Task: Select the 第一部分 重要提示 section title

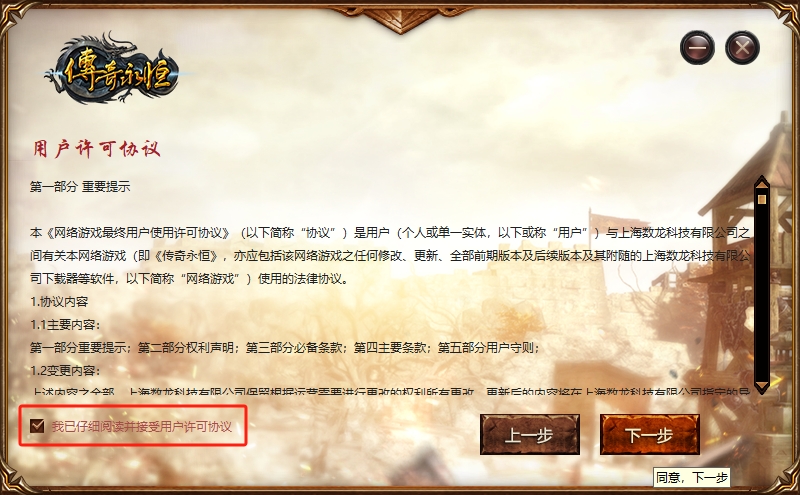Action: pos(80,187)
